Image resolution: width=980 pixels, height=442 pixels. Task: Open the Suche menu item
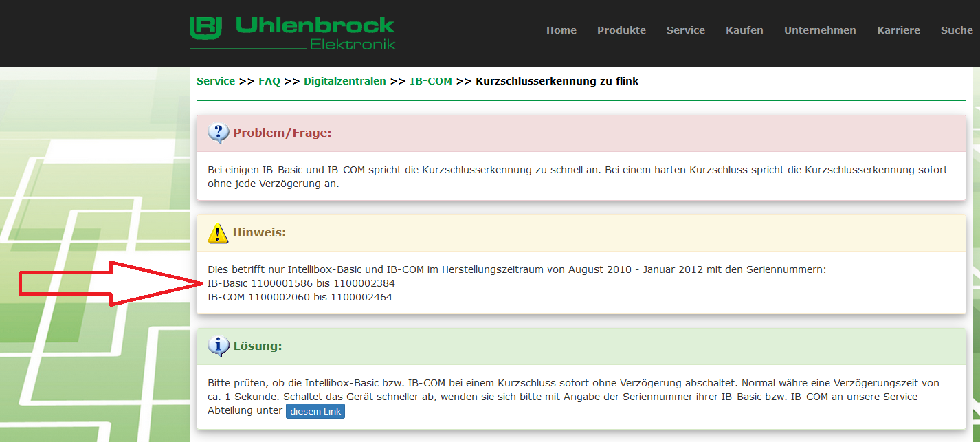[x=957, y=30]
